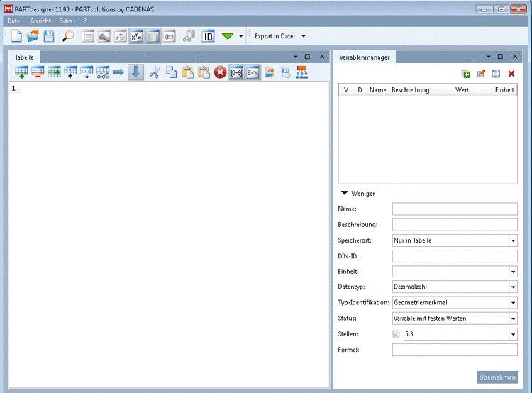Image resolution: width=532 pixels, height=393 pixels.
Task: Add new variable with green plus icon
Action: click(466, 74)
